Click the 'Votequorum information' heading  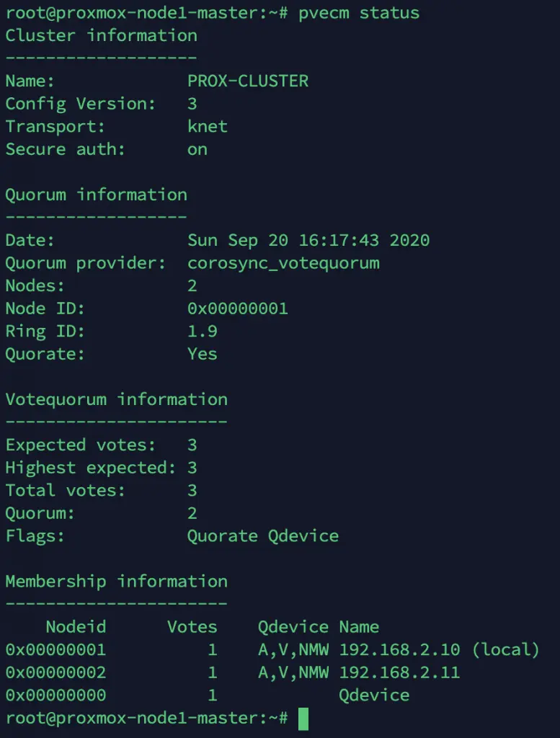[117, 399]
